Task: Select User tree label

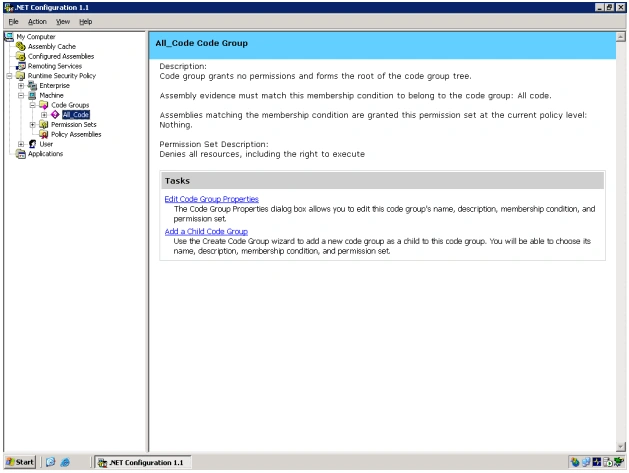Action: tap(46, 144)
